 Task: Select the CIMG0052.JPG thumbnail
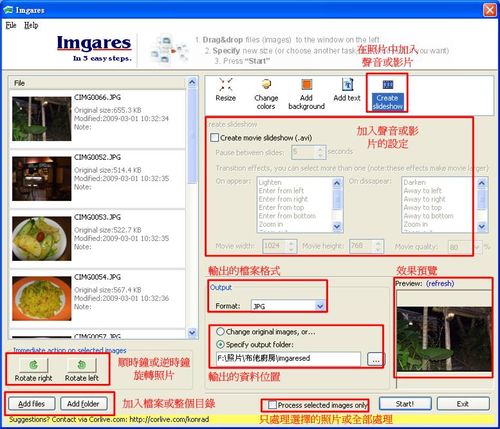coord(42,179)
